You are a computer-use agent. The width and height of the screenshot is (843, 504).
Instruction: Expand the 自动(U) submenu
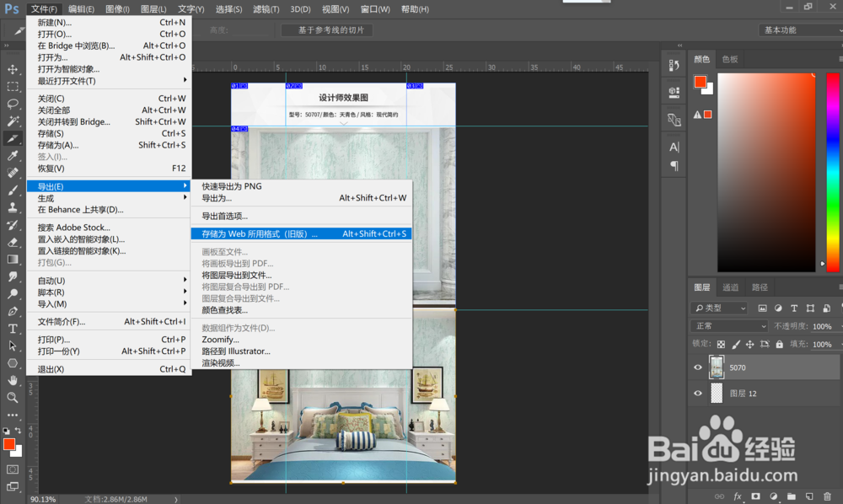click(109, 281)
